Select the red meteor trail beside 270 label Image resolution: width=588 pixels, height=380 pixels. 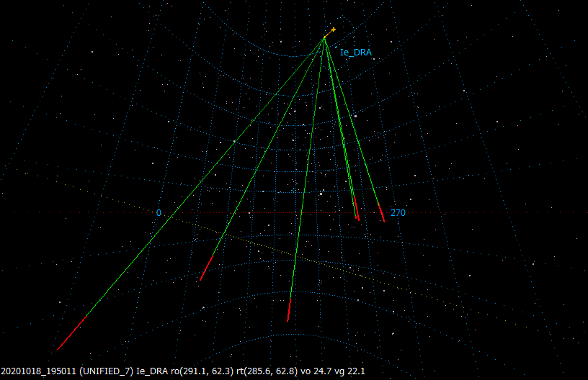tap(381, 212)
